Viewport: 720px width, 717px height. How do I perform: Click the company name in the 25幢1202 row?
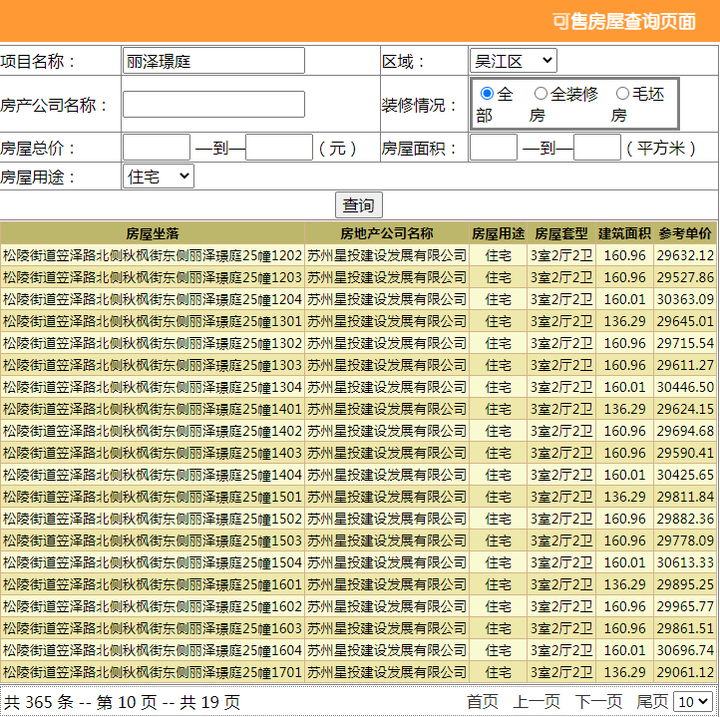click(x=387, y=255)
